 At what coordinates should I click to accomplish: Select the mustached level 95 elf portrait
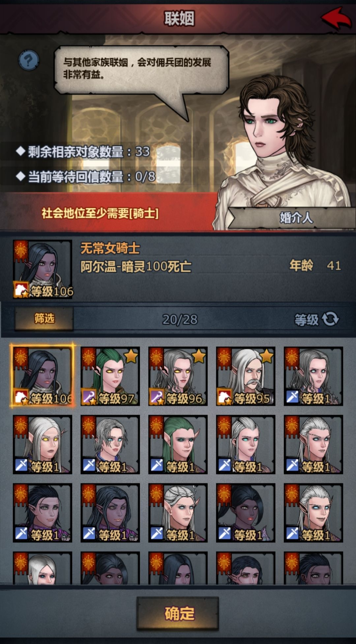246,376
